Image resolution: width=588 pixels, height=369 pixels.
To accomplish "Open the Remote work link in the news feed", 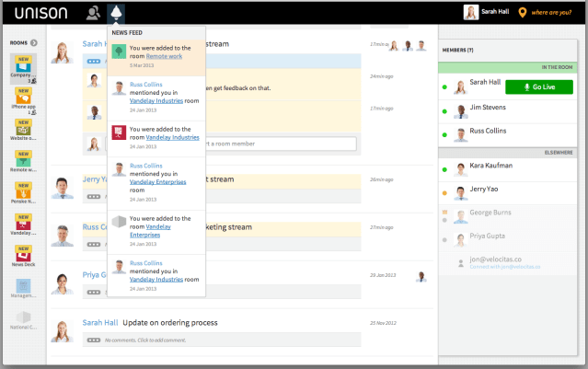I will (164, 57).
